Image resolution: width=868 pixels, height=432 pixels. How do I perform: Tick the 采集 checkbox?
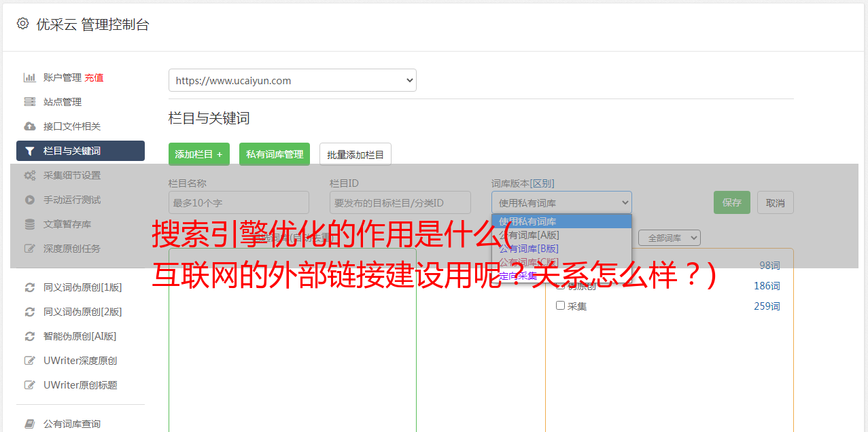[x=561, y=306]
